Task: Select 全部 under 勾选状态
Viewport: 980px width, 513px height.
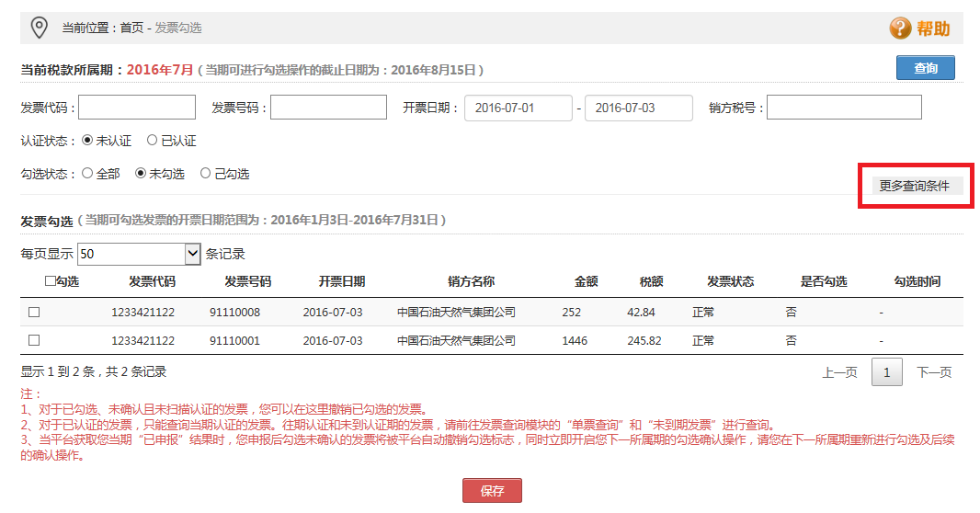Action: point(87,173)
